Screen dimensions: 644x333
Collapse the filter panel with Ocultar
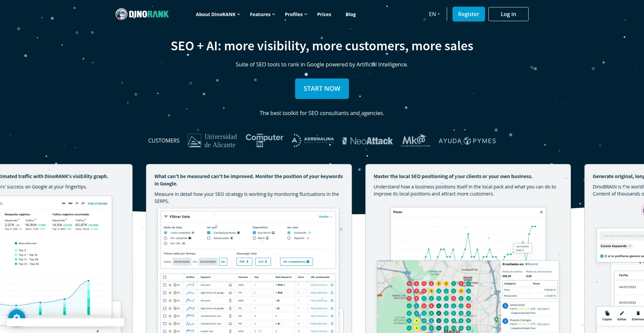[x=325, y=217]
